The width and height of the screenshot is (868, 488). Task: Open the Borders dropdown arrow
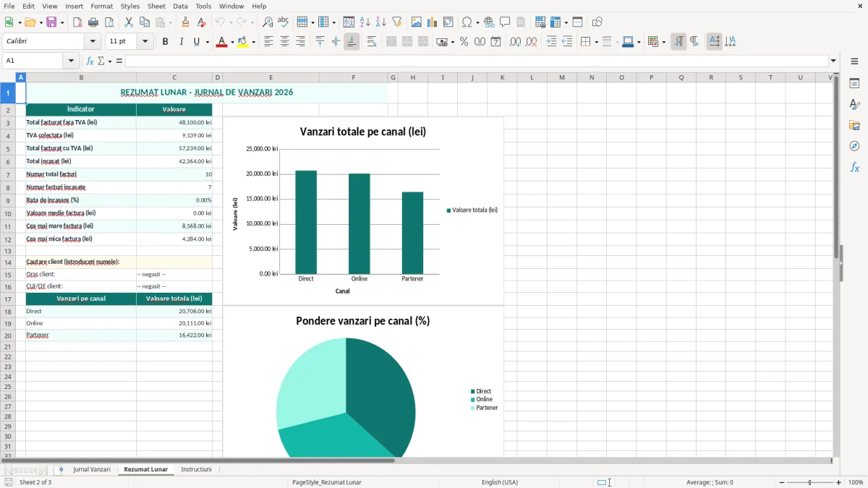(596, 42)
